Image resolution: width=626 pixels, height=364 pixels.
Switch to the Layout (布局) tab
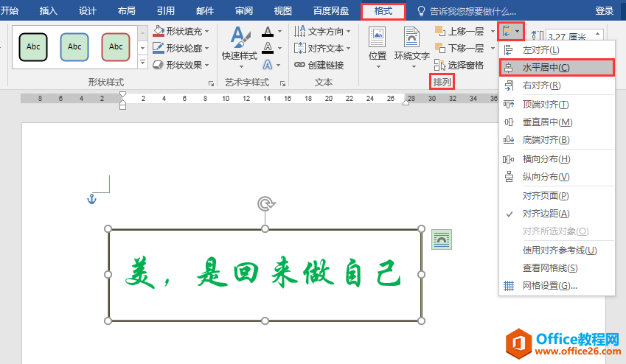click(127, 11)
